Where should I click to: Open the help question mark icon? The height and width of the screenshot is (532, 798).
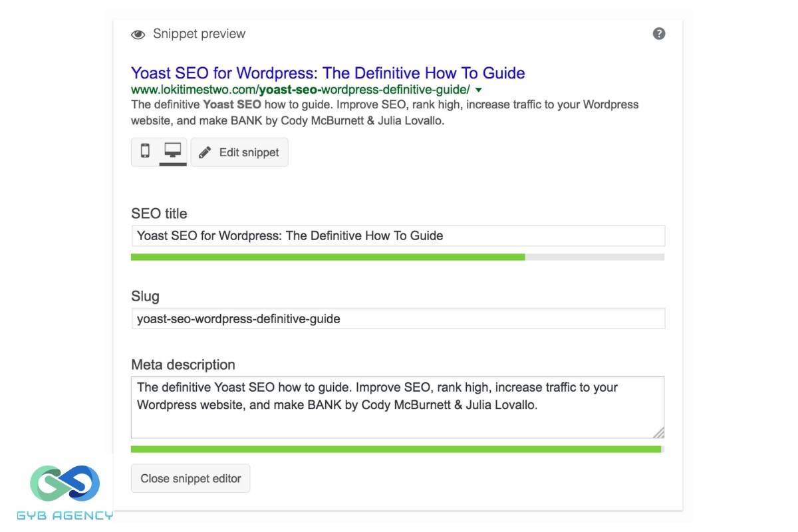coord(659,34)
